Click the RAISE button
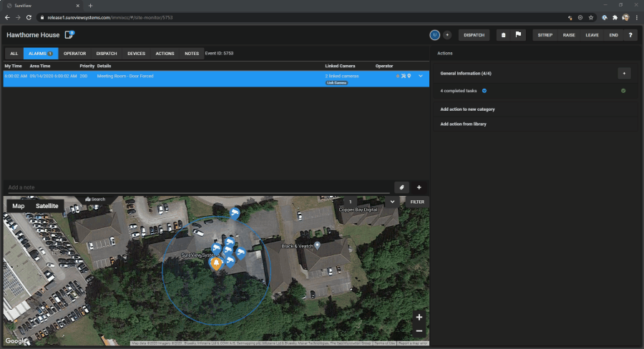Image resolution: width=644 pixels, height=349 pixels. pyautogui.click(x=569, y=35)
